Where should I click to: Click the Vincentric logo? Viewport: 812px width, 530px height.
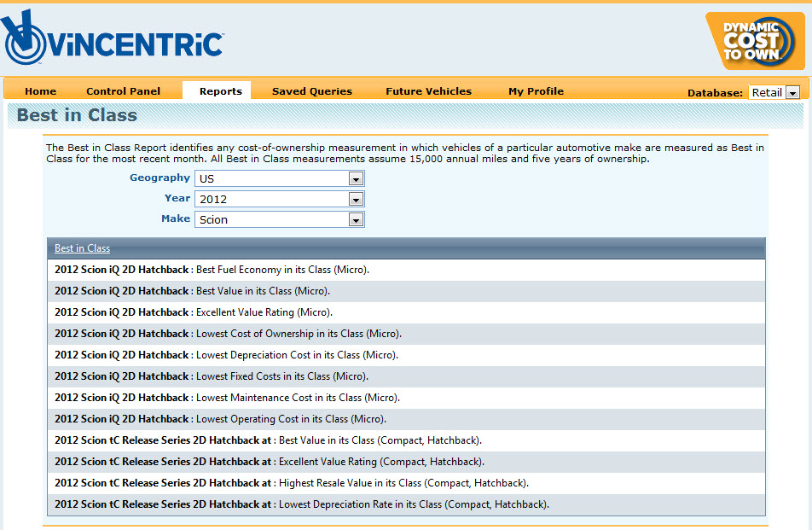point(113,38)
